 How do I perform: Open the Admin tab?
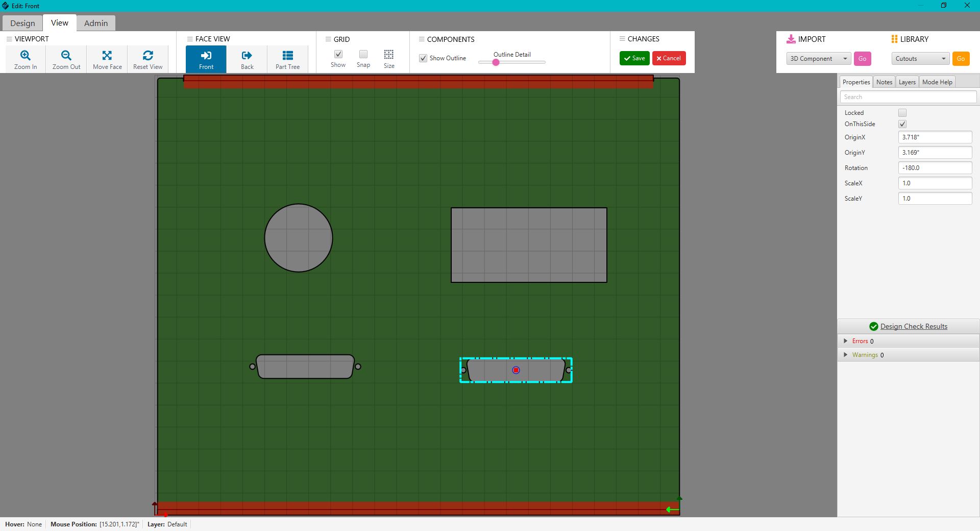coord(96,23)
